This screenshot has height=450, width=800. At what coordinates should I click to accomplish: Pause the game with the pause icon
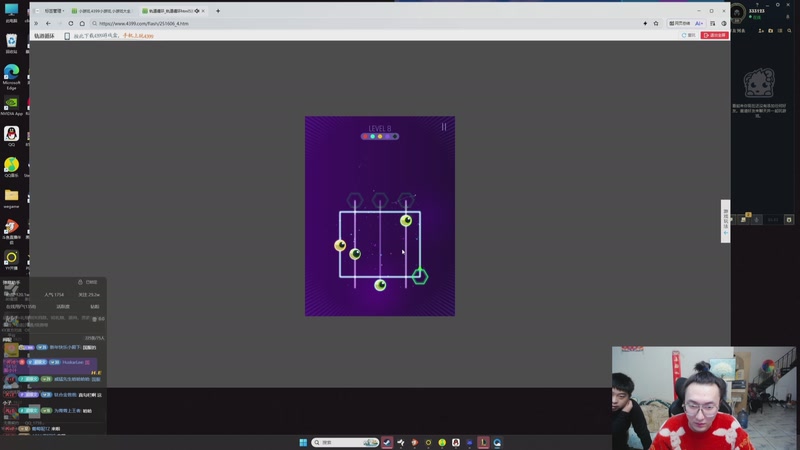tap(444, 127)
